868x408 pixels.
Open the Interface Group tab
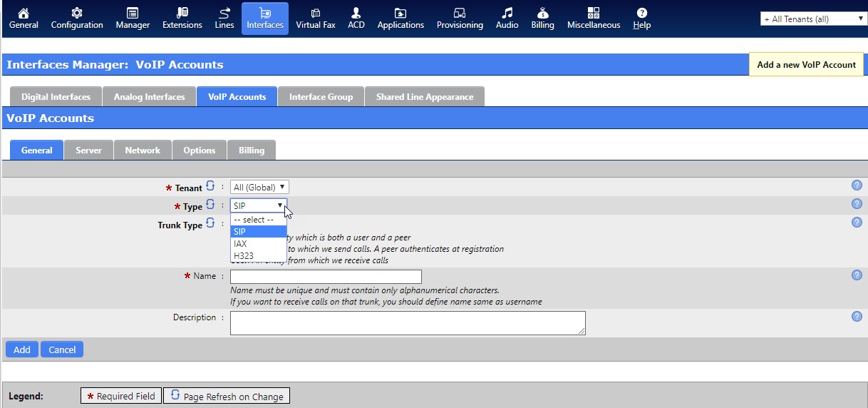pos(321,97)
